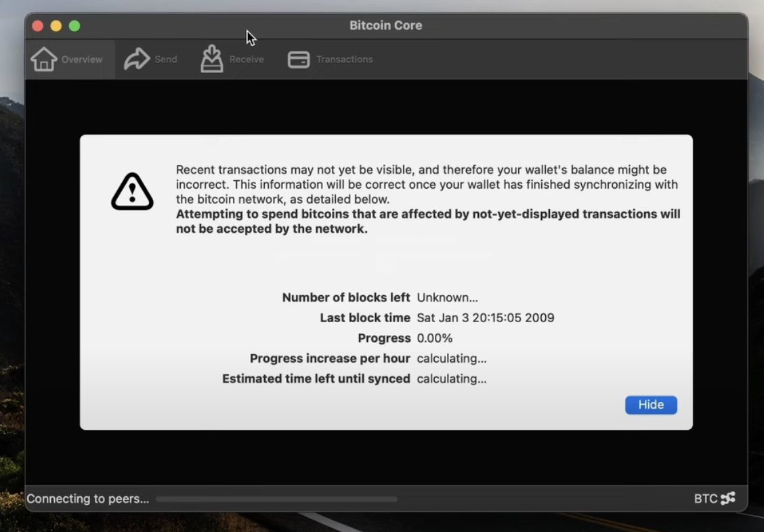Image resolution: width=764 pixels, height=532 pixels.
Task: Click the Connecting to peers status text
Action: coord(87,498)
